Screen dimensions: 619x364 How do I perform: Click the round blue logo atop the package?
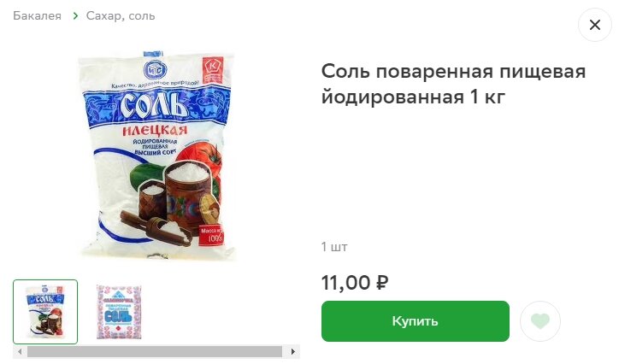click(155, 71)
